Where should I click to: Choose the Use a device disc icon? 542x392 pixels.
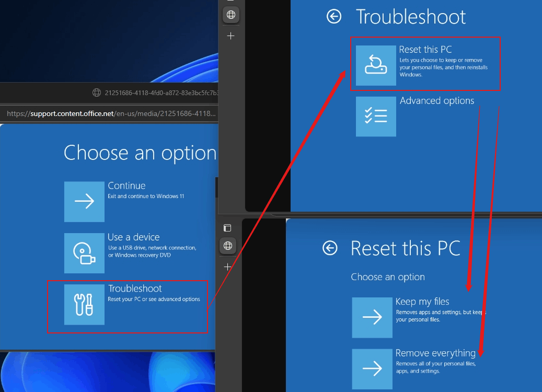84,253
